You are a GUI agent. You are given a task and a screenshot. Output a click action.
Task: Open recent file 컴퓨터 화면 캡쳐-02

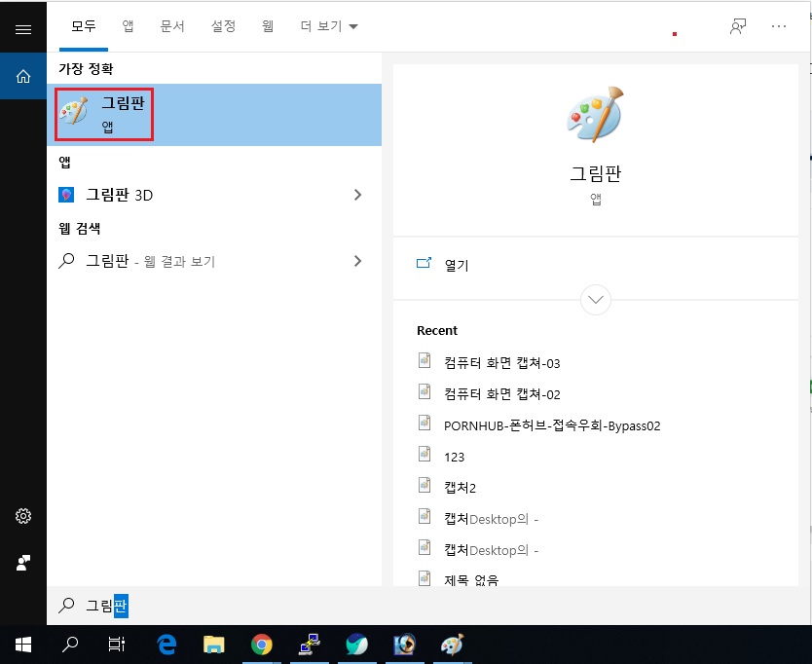501,394
